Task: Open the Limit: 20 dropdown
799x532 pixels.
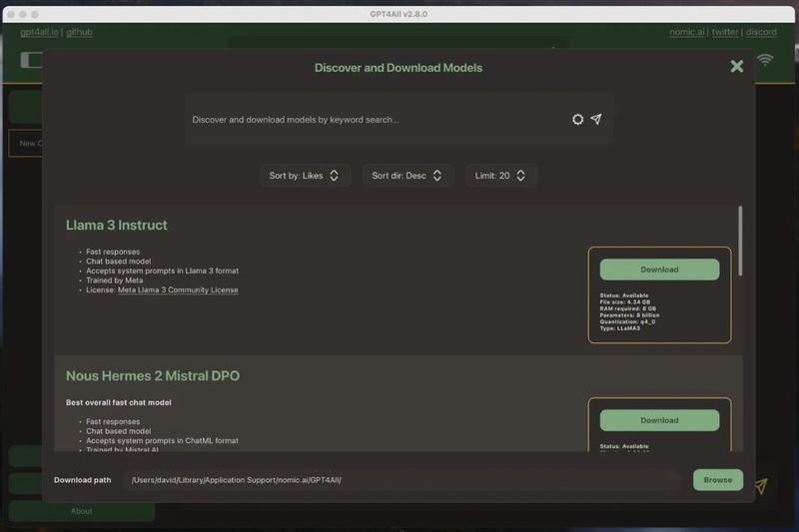Action: [x=500, y=176]
